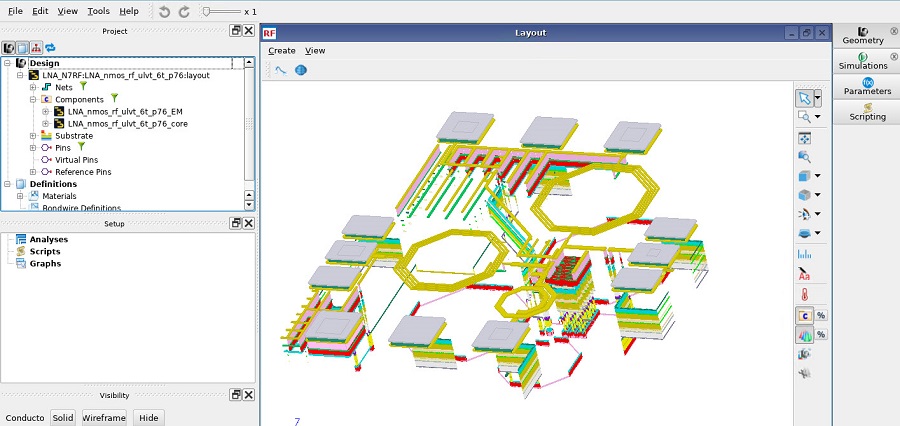Click the blue refresh icon in Project panel

point(50,47)
